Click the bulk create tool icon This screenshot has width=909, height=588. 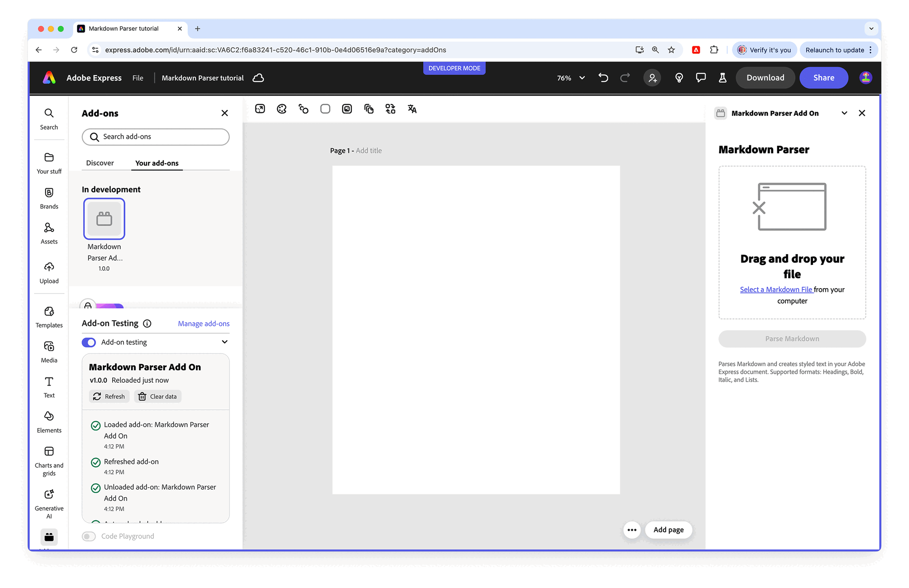tap(390, 109)
